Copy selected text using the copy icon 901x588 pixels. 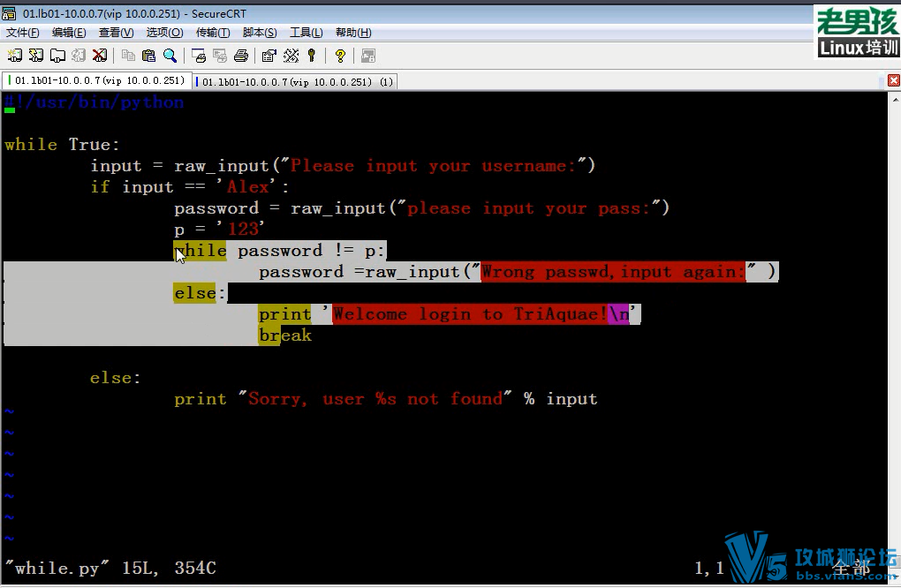click(129, 55)
